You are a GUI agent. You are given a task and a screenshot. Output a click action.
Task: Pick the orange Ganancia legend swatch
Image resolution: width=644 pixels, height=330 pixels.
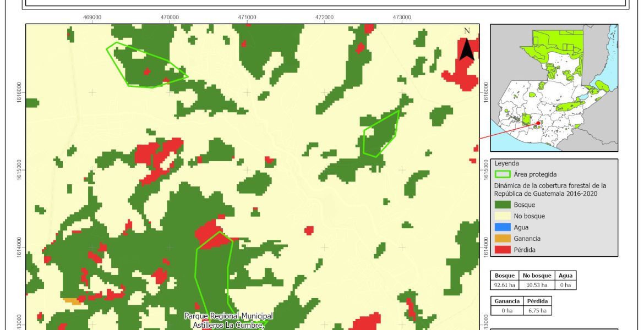[503, 239]
